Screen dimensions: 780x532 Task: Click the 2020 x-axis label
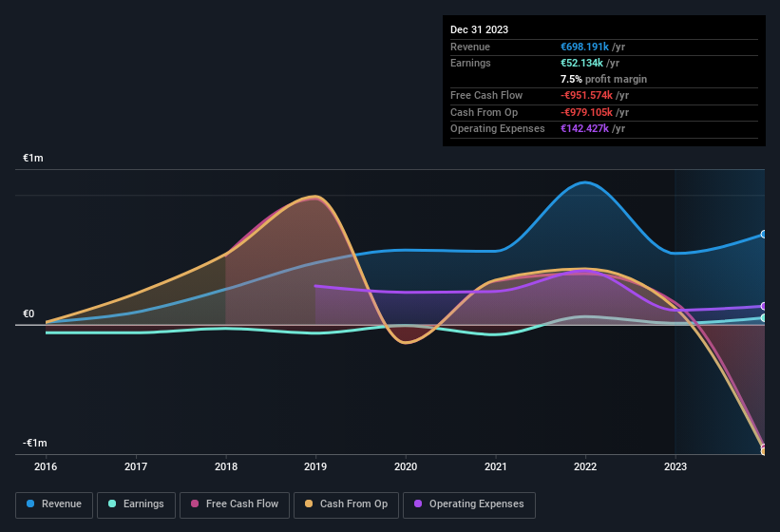406,466
